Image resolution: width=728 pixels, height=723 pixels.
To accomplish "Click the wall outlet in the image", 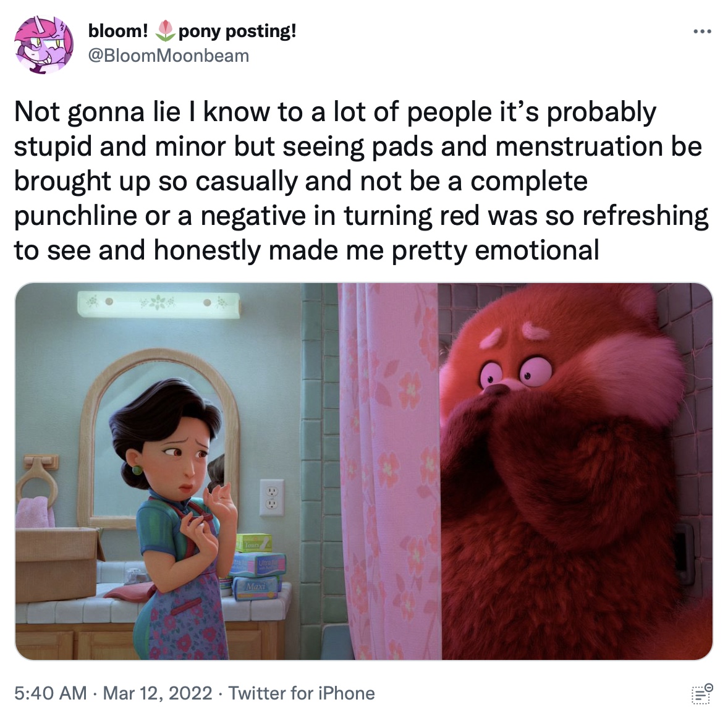I will (x=271, y=497).
